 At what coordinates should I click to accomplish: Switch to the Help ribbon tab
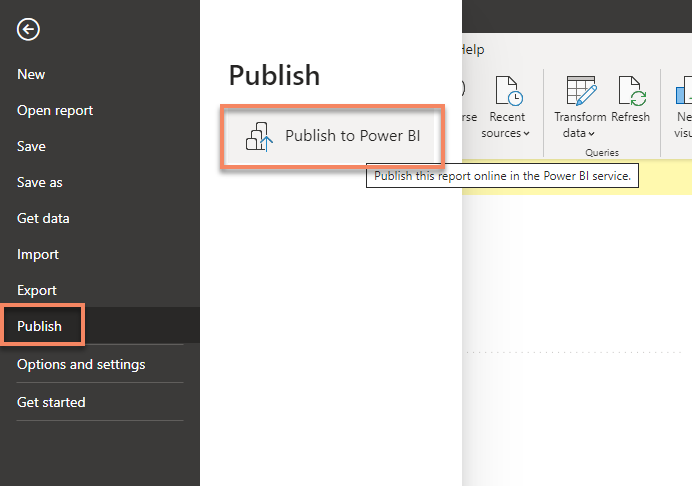pos(472,49)
